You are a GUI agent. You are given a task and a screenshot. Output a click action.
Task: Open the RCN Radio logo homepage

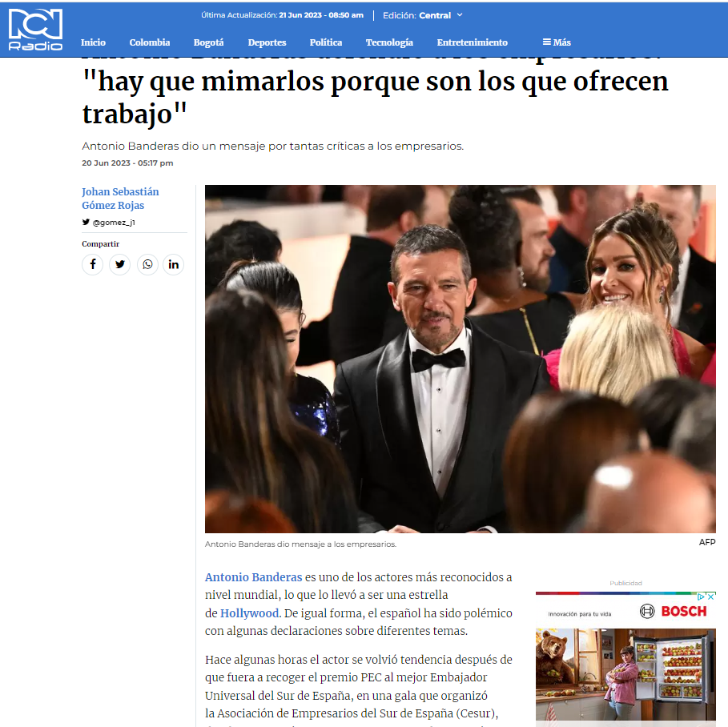click(35, 30)
